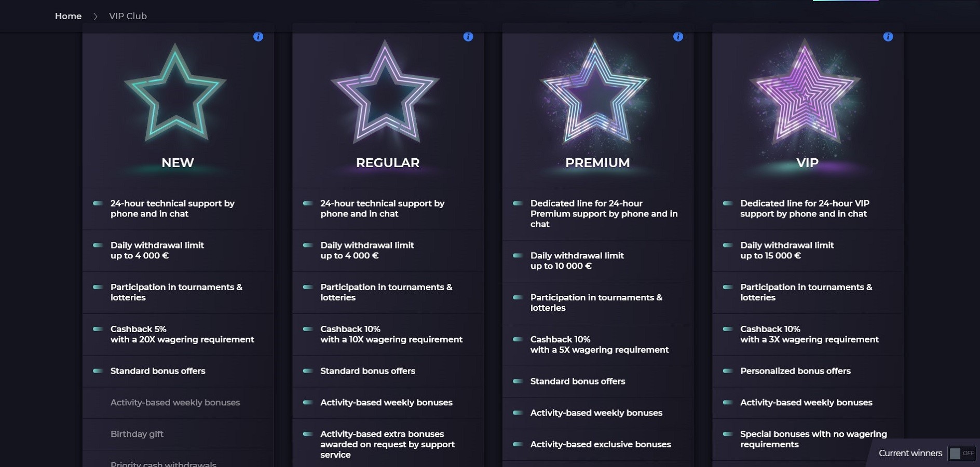This screenshot has height=467, width=980.
Task: Open info icon on VIP tier card
Action: coord(888,37)
